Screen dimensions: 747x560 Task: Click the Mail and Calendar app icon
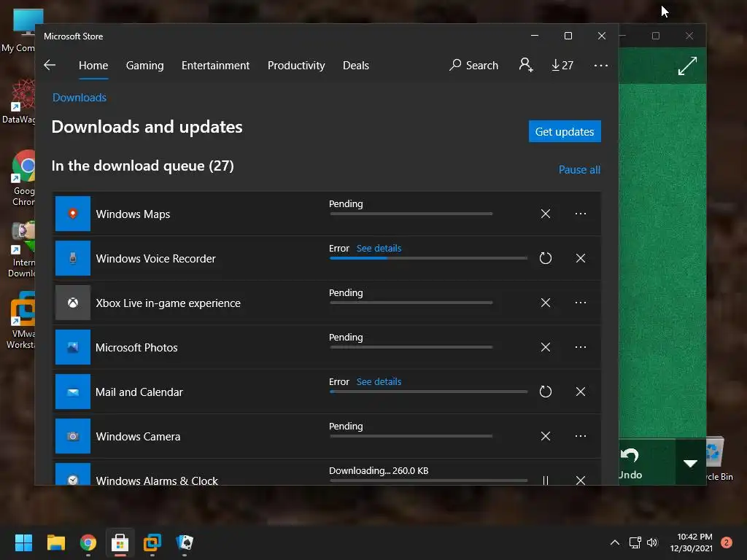pyautogui.click(x=73, y=392)
